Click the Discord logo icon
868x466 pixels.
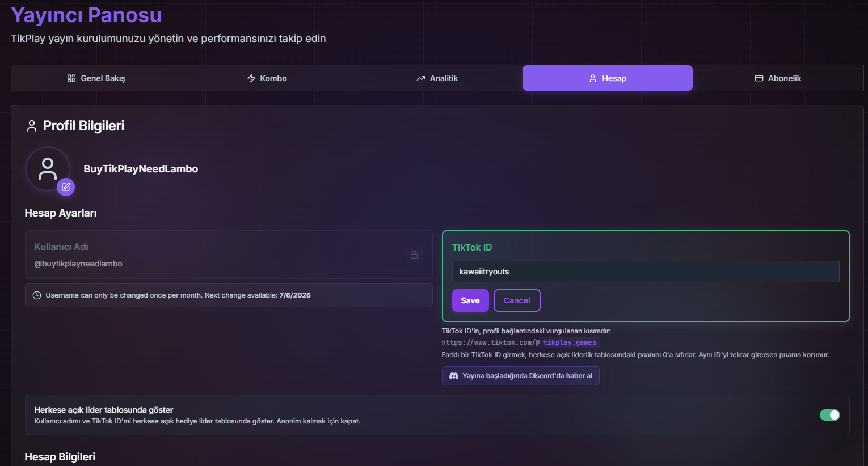click(454, 376)
